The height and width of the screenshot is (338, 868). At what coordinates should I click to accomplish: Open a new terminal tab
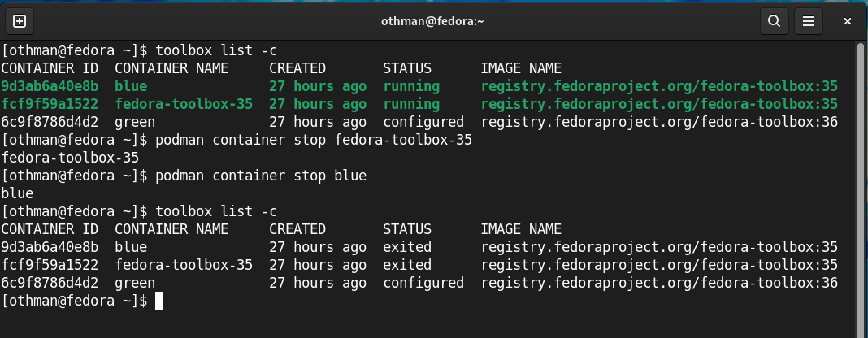20,21
